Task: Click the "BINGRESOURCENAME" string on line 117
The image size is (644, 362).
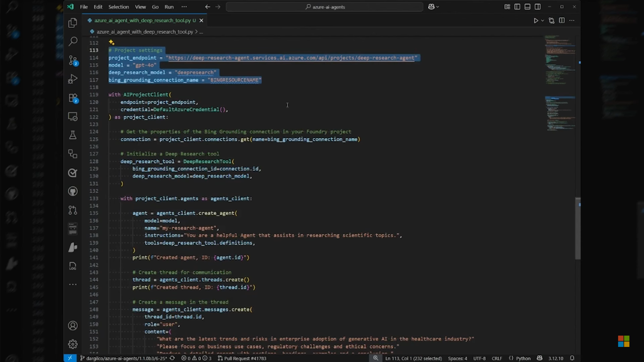Action: coord(234,80)
